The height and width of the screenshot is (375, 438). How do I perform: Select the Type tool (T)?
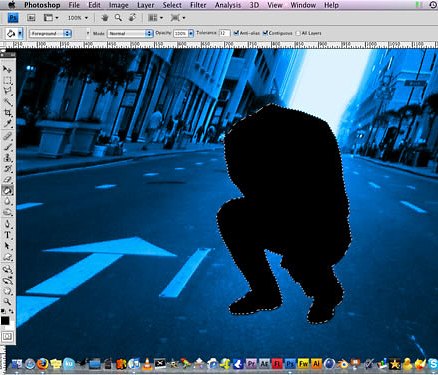click(7, 235)
